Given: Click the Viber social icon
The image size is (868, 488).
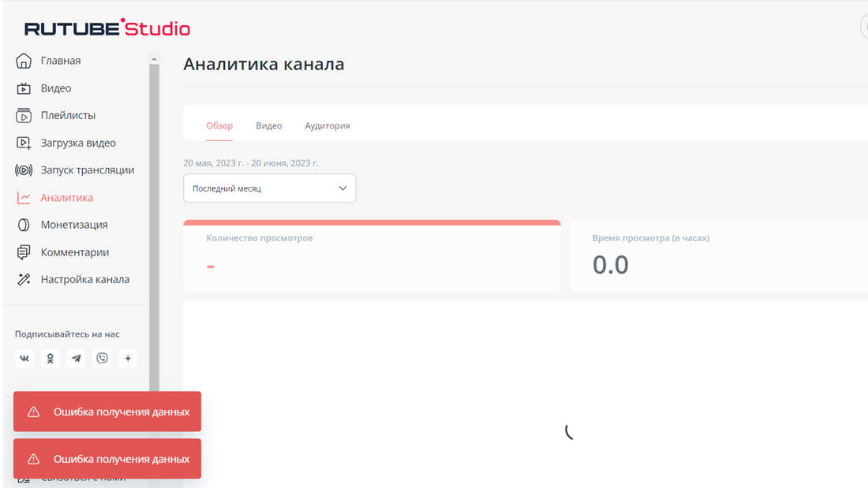Looking at the screenshot, I should click(x=102, y=359).
